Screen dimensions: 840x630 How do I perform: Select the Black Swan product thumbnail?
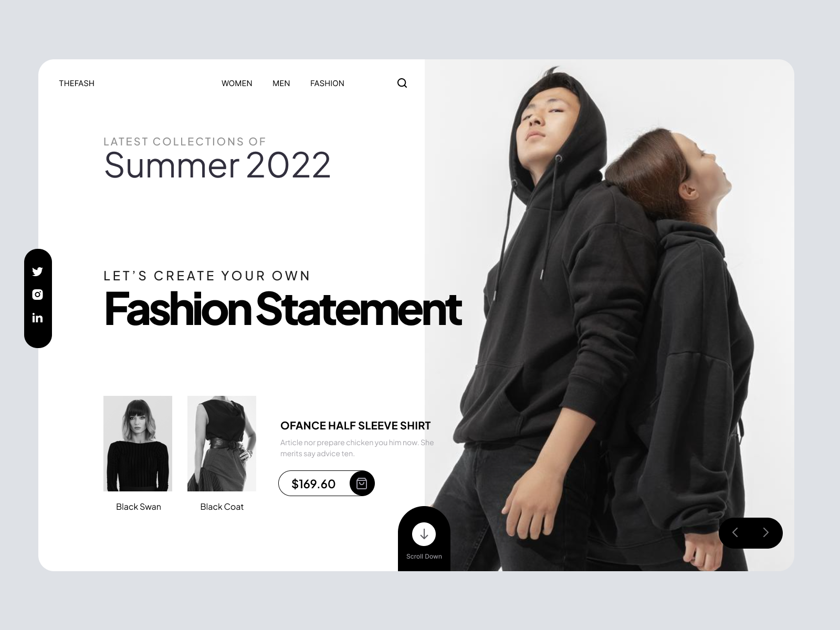(138, 444)
